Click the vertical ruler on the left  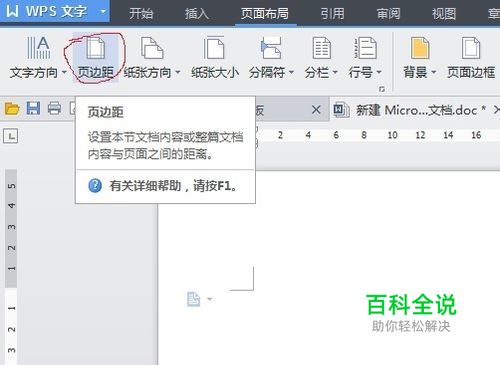[x=11, y=267]
